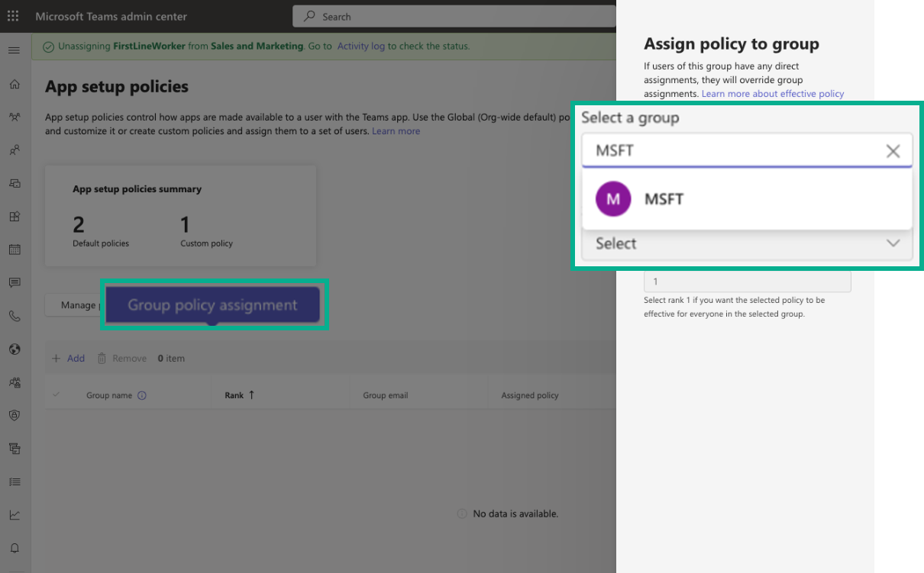Click the Group email column header
924x573 pixels.
tap(386, 395)
